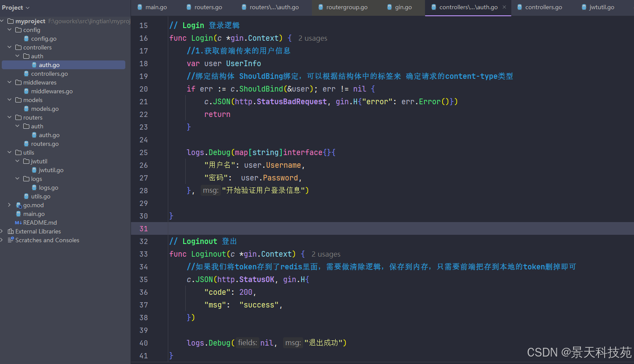The width and height of the screenshot is (634, 364).
Task: Collapse the config folder
Action: click(x=10, y=30)
